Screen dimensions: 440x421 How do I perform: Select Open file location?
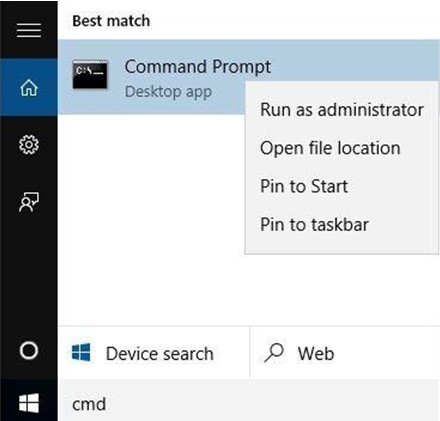(x=342, y=148)
